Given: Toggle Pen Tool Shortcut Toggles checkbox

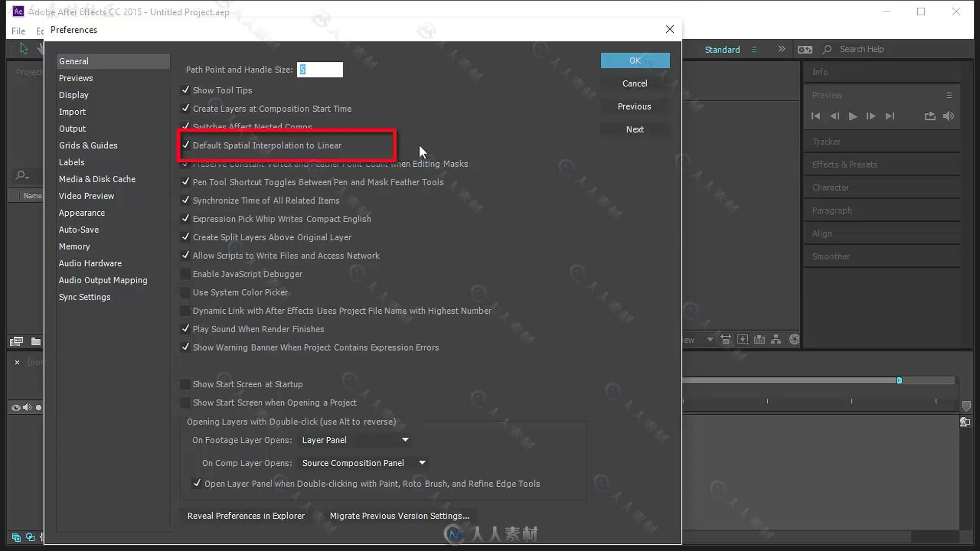Looking at the screenshot, I should [x=186, y=182].
